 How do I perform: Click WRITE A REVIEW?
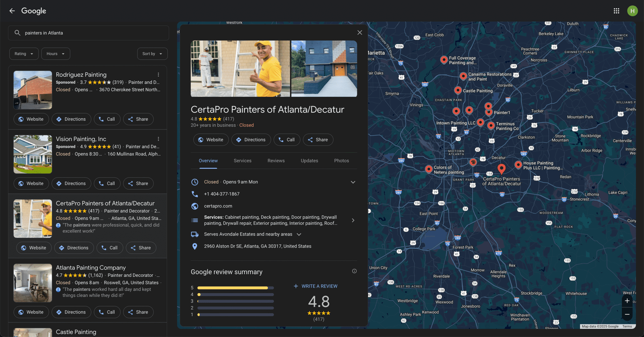click(x=316, y=286)
